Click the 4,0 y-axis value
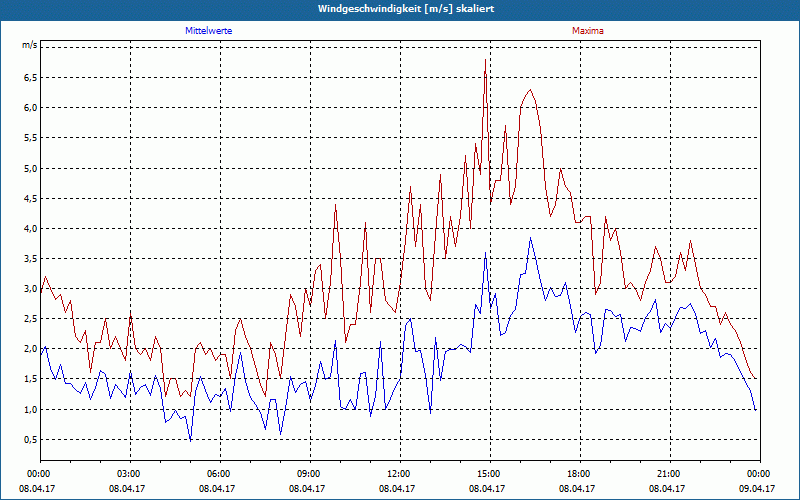 (x=31, y=229)
